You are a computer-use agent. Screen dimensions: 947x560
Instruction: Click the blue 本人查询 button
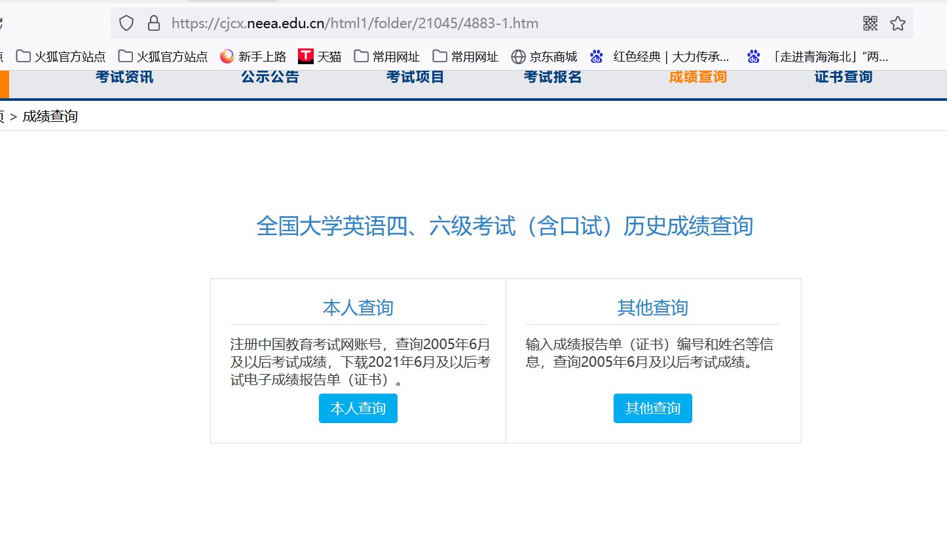(x=358, y=408)
